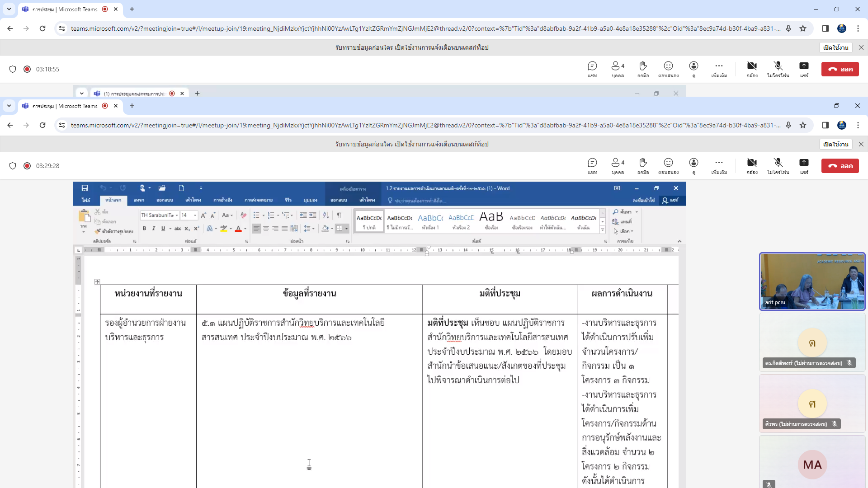Toggle Center paragraph alignment
Image resolution: width=868 pixels, height=488 pixels.
[266, 229]
